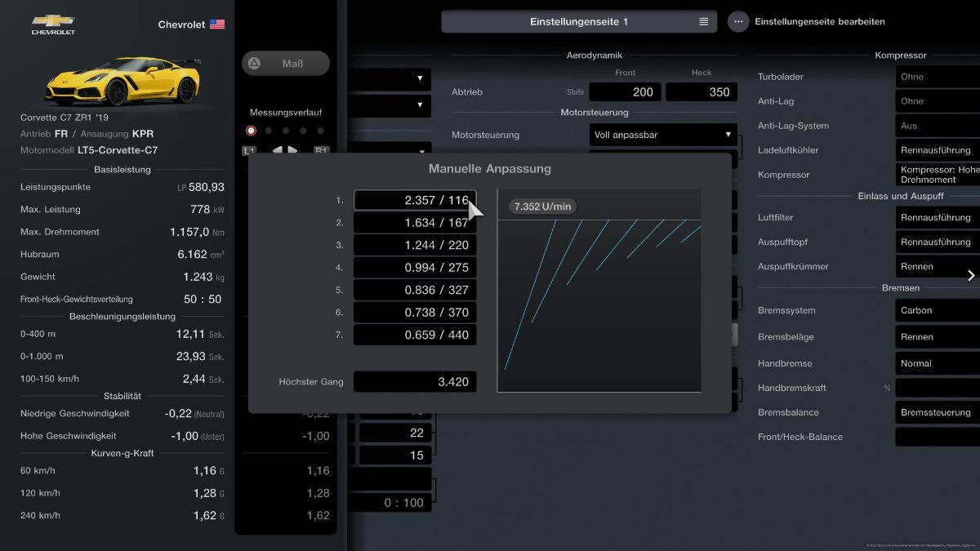Open the Bremssystem dropdown showing Carbon
The image size is (980, 551).
coord(938,310)
